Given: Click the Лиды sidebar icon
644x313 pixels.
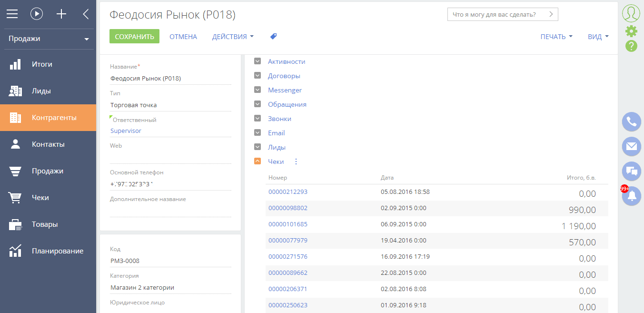Looking at the screenshot, I should pyautogui.click(x=16, y=91).
